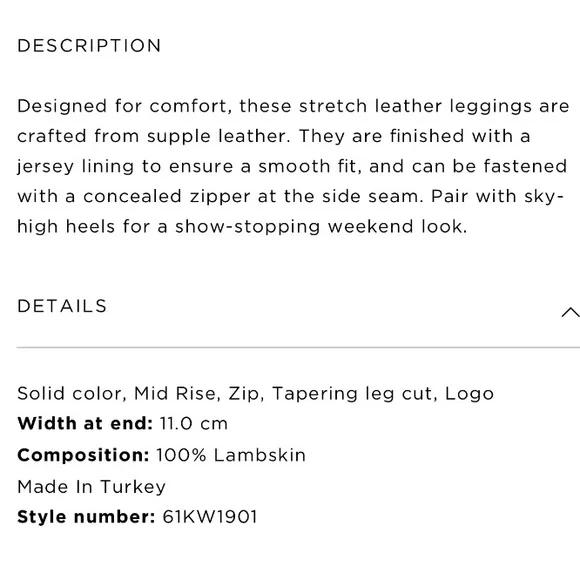Click the 'Tapering leg cut' attribute

[353, 394]
